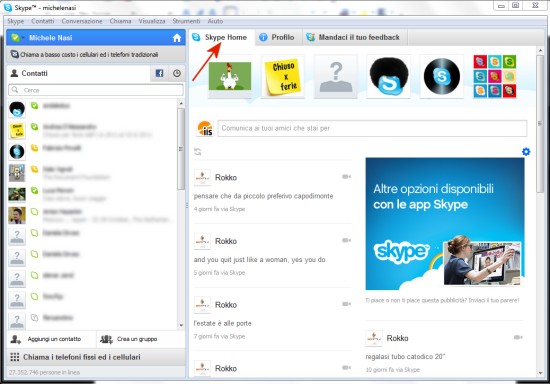Open the Conversazione menu
The height and width of the screenshot is (384, 550).
click(x=82, y=21)
